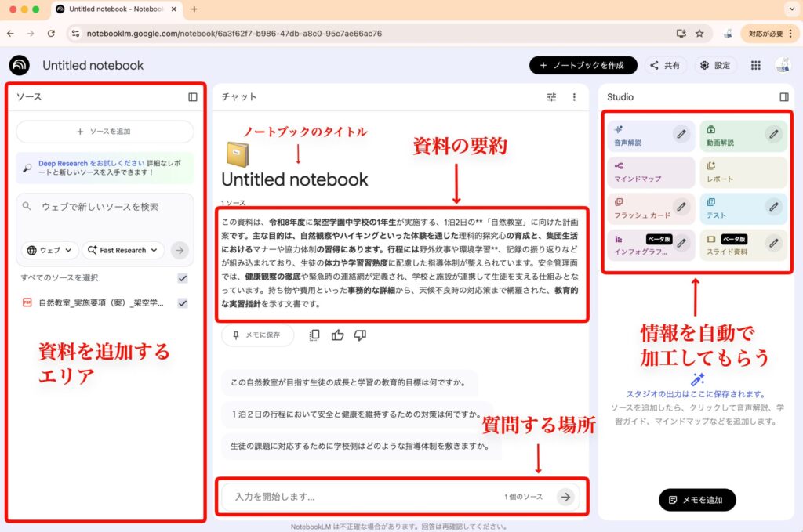Open Google apps grid icon
Image resolution: width=803 pixels, height=532 pixels.
tap(755, 66)
